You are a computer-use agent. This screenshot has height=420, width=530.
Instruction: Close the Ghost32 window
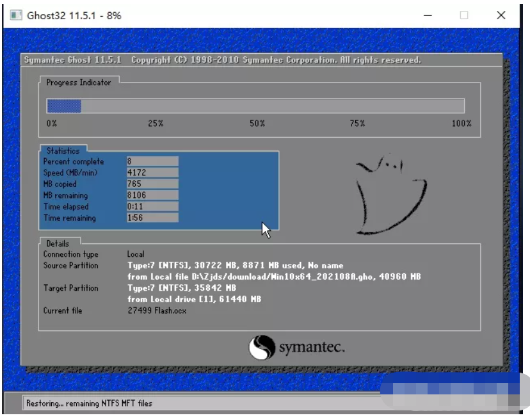pos(501,15)
